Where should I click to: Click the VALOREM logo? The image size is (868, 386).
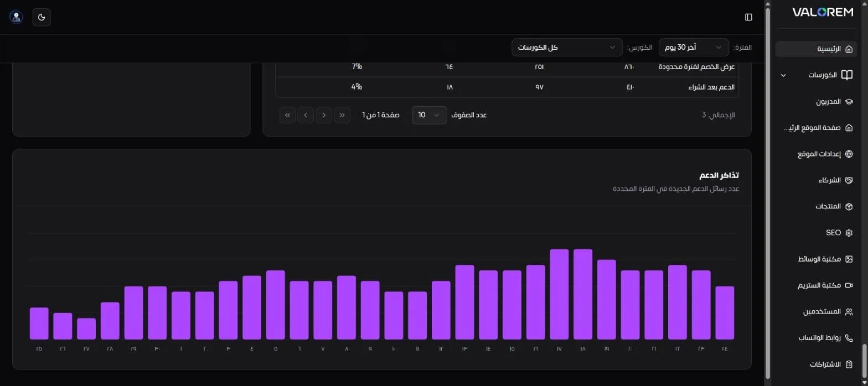(823, 12)
